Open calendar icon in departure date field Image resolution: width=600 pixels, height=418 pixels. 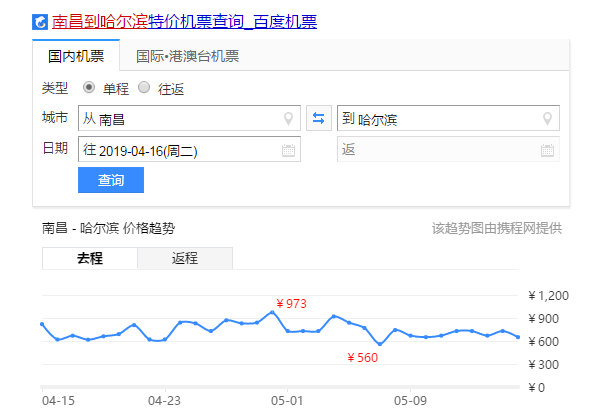coord(288,150)
